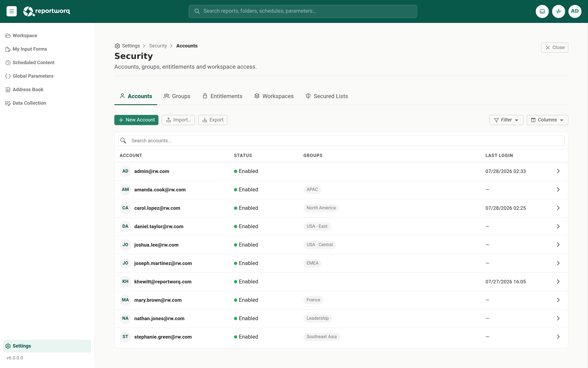The height and width of the screenshot is (368, 588).
Task: Close the Security settings page
Action: point(555,47)
